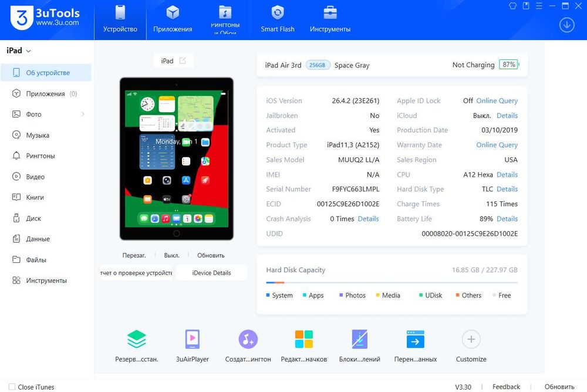The height and width of the screenshot is (392, 587).
Task: Click the Apps legend color swatch
Action: 304,295
